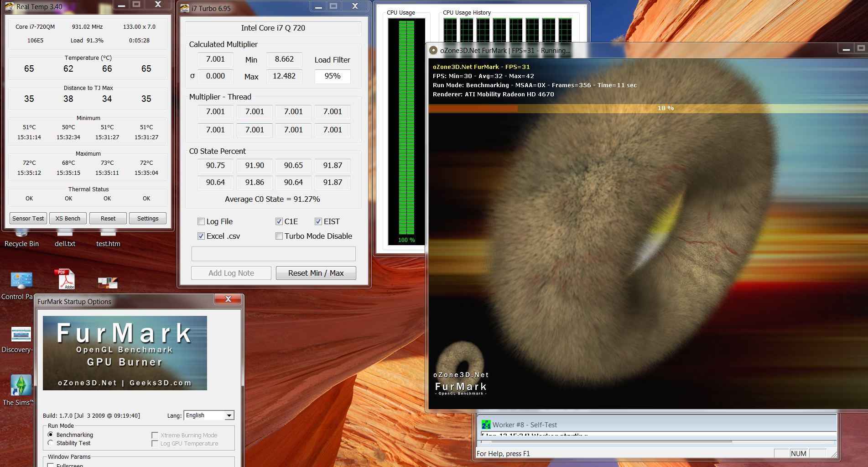Click the Load 91.3% reading

[87, 40]
